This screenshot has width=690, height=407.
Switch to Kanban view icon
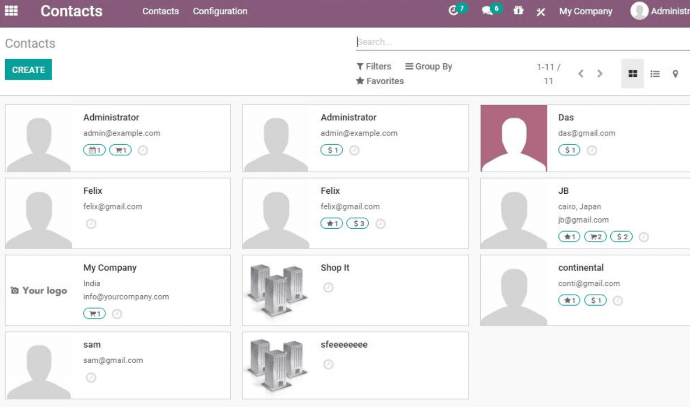pyautogui.click(x=632, y=73)
